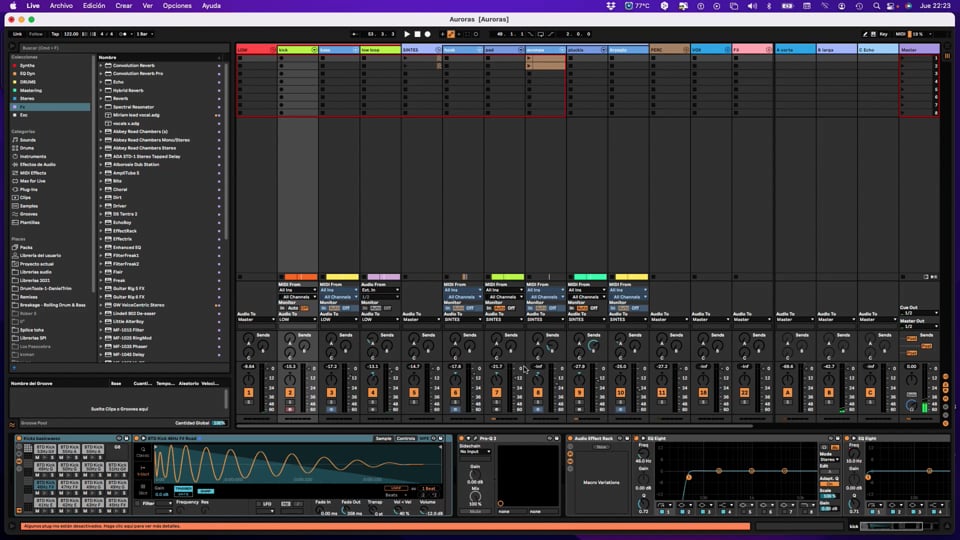The height and width of the screenshot is (540, 960).
Task: Toggle track activator 4
Action: 372,392
